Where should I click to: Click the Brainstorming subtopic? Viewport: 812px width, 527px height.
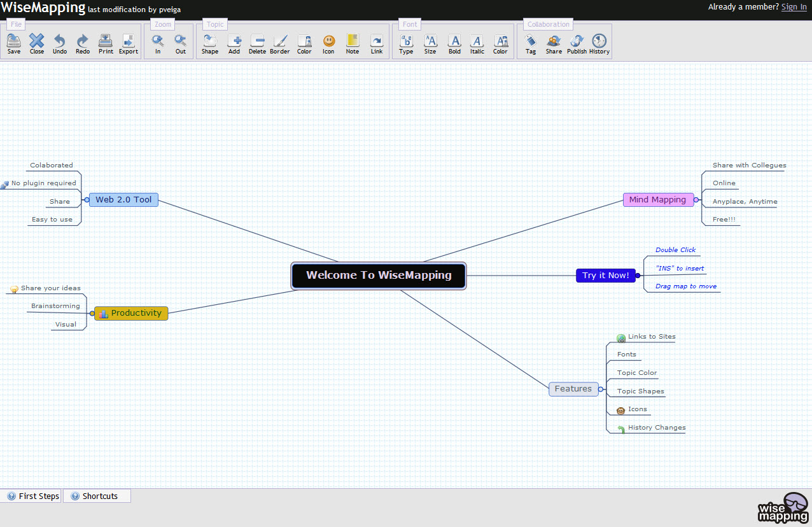[56, 306]
